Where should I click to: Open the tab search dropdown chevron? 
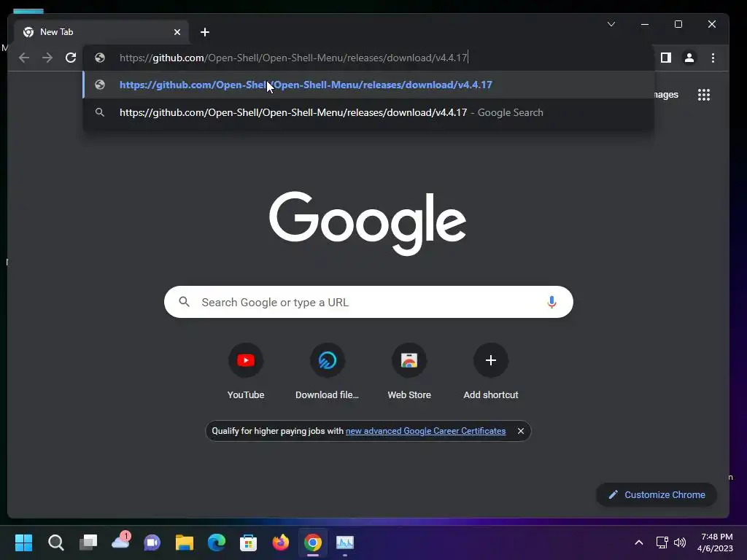pyautogui.click(x=611, y=24)
